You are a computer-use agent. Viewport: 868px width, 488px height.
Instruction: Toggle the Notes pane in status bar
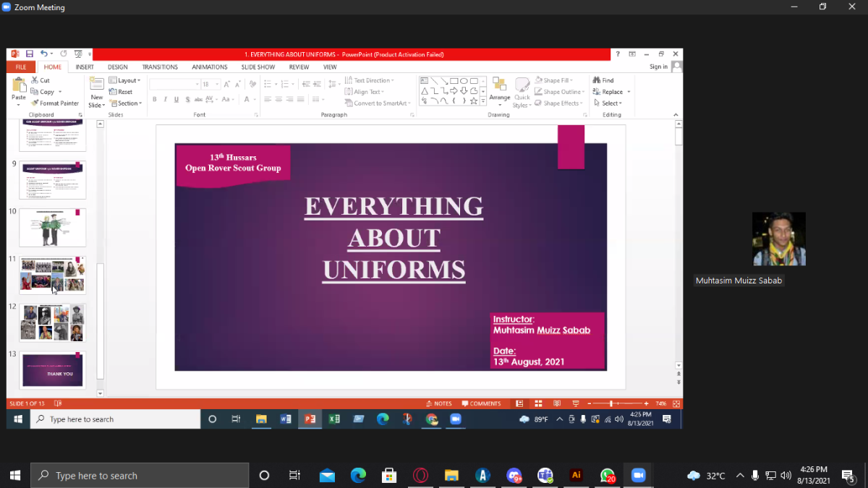click(x=439, y=403)
